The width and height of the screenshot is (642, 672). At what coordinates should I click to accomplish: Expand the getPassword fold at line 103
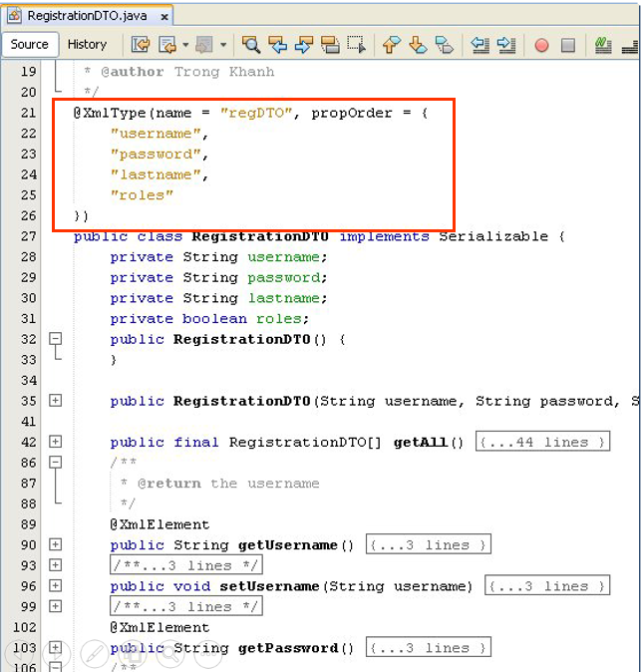click(55, 647)
